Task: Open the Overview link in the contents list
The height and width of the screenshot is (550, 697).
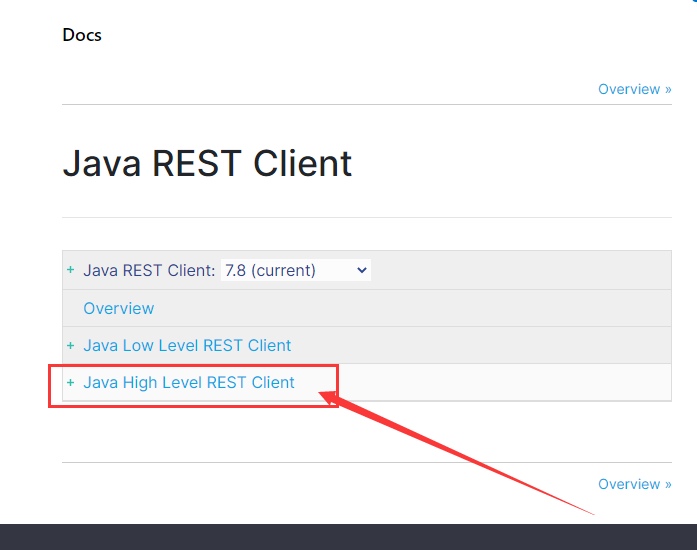Action: (x=119, y=308)
